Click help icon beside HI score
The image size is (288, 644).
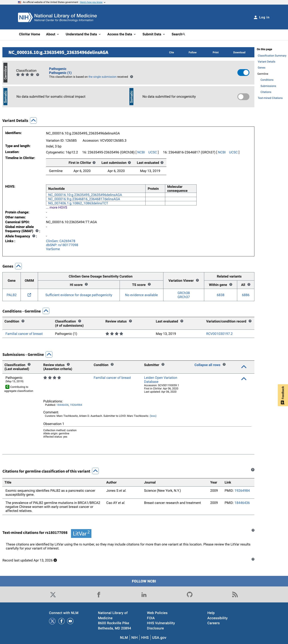(x=86, y=284)
